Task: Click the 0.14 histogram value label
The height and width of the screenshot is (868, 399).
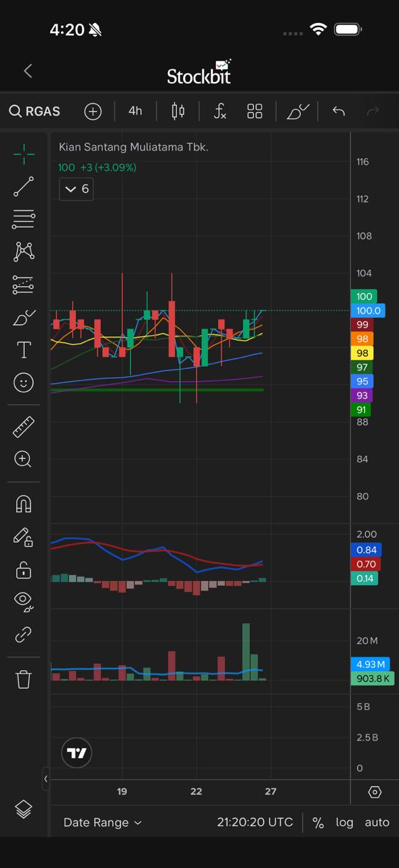Action: [x=364, y=578]
